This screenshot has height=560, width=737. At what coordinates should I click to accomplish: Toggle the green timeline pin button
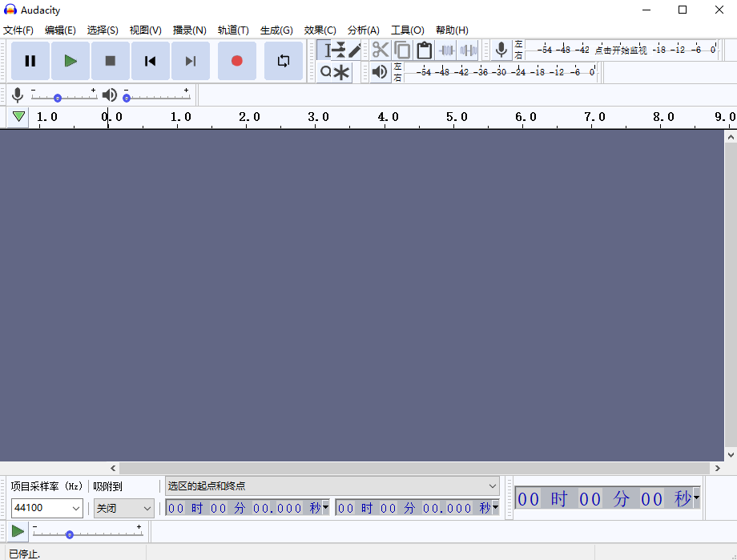[18, 117]
